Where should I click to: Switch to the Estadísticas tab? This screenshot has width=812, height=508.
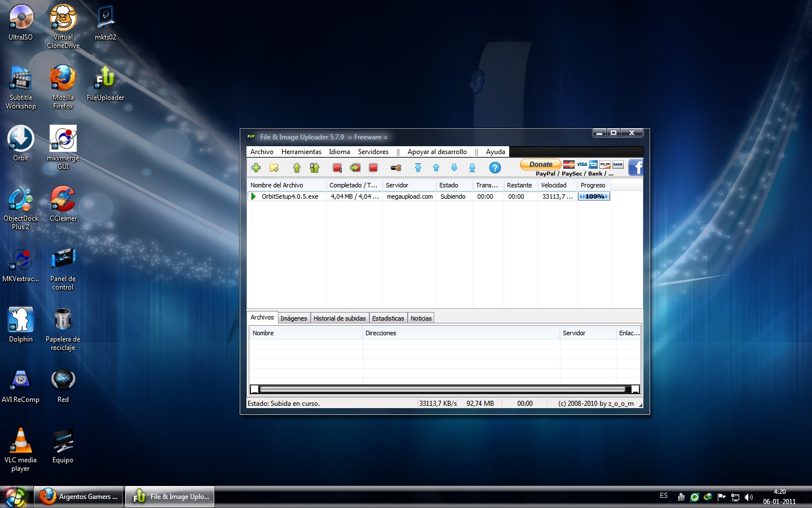[388, 318]
